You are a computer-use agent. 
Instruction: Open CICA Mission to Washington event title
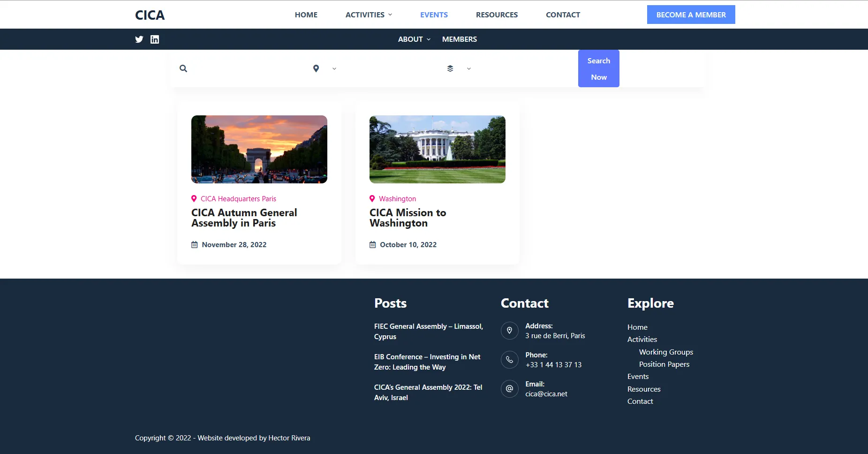click(408, 218)
